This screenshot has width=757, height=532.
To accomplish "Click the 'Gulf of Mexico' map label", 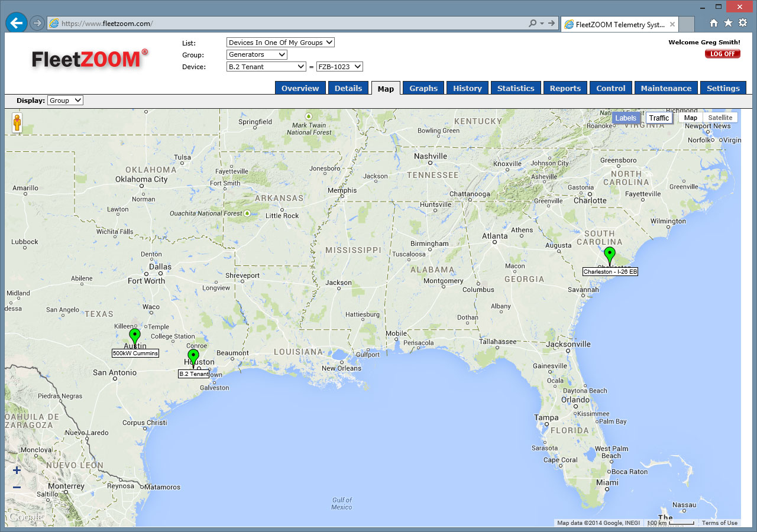I will coord(342,504).
